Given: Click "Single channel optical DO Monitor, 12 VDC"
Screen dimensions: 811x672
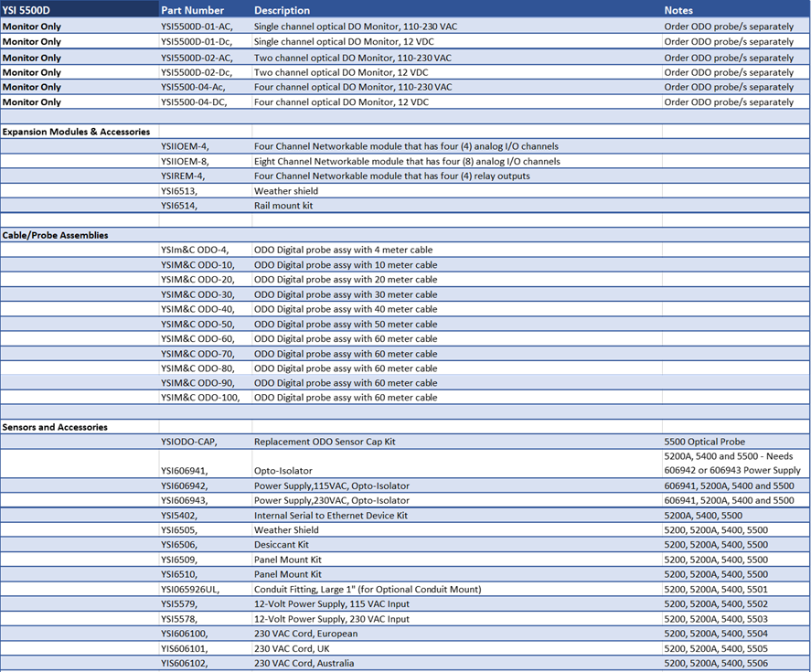Looking at the screenshot, I should tap(344, 41).
